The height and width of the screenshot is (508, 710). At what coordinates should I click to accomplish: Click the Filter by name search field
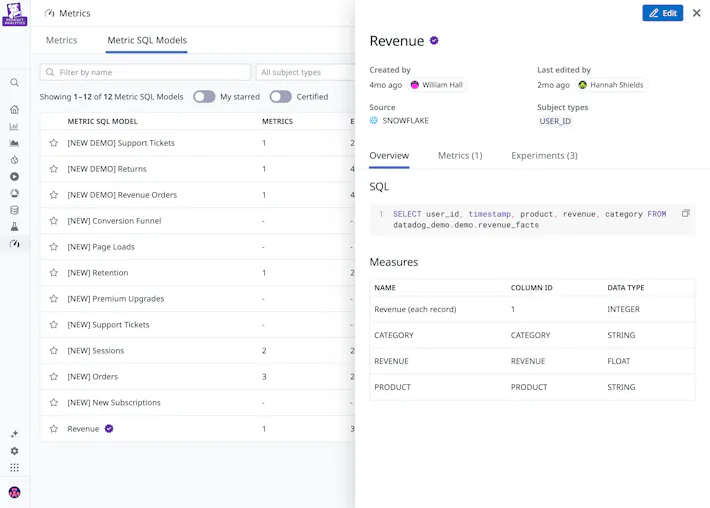pos(145,72)
